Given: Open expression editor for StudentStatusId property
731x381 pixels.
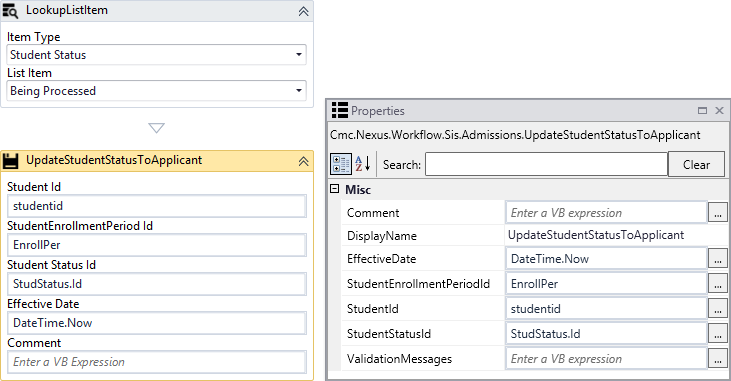Looking at the screenshot, I should click(x=717, y=334).
